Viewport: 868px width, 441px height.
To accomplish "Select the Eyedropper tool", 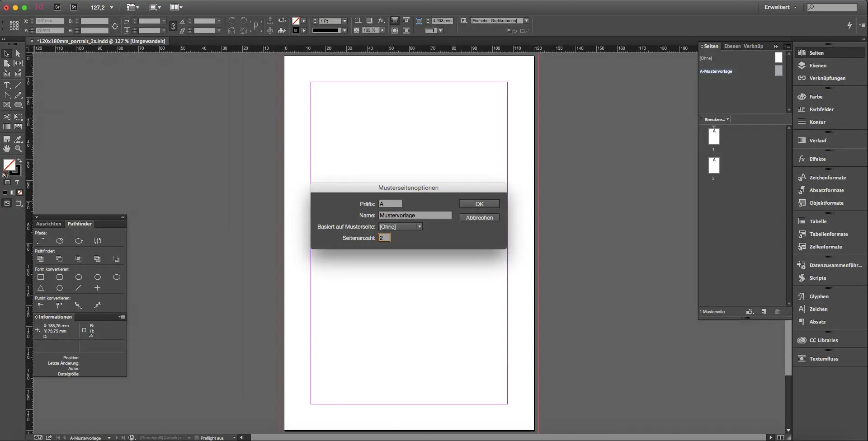I will pyautogui.click(x=18, y=139).
